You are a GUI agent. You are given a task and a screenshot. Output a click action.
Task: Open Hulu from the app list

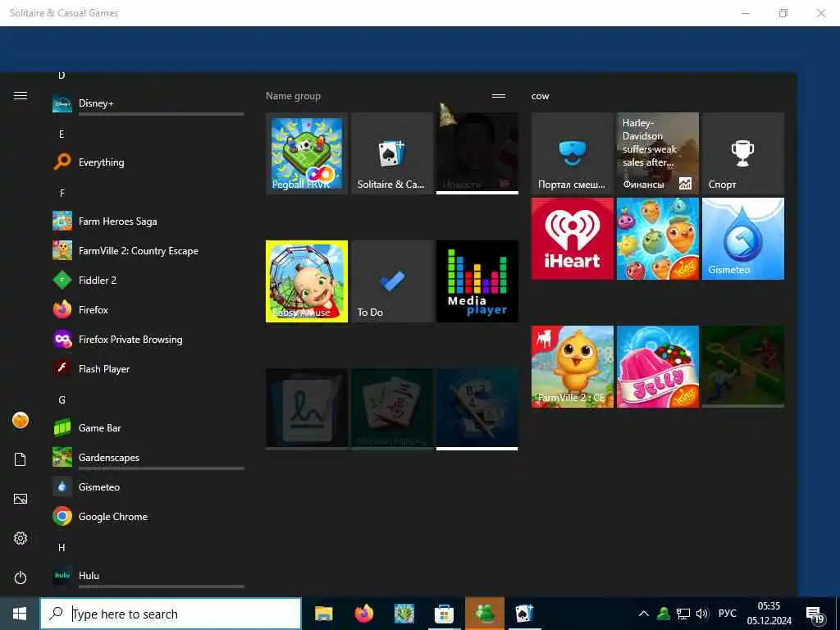[148, 575]
